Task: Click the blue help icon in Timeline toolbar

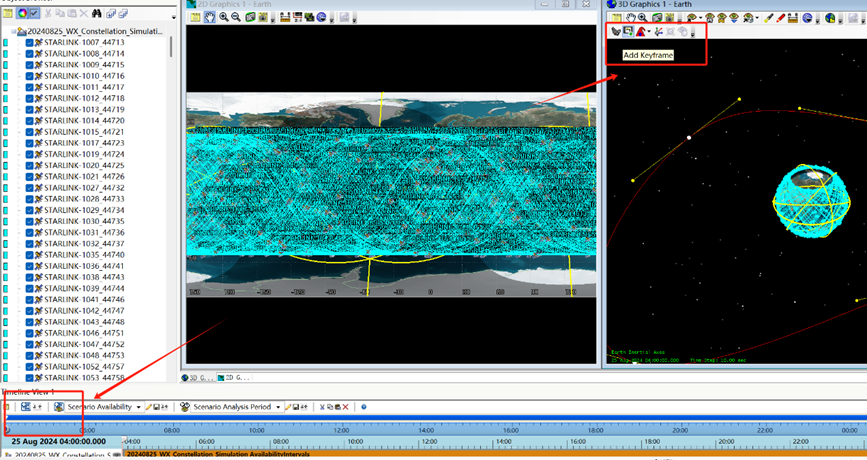Action: click(x=363, y=407)
